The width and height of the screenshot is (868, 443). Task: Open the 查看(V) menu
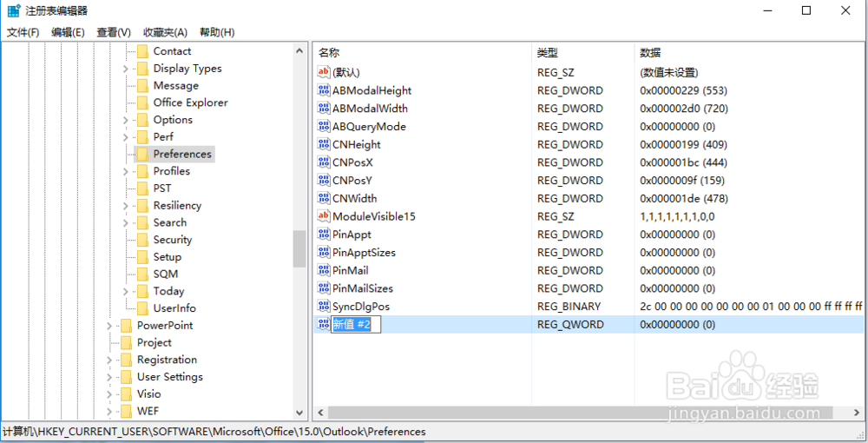114,33
